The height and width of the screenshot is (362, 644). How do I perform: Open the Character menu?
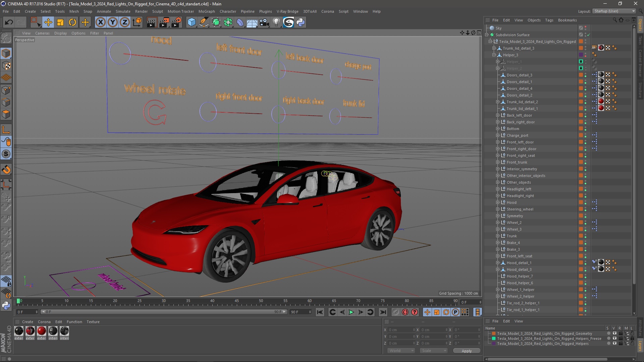pos(228,11)
